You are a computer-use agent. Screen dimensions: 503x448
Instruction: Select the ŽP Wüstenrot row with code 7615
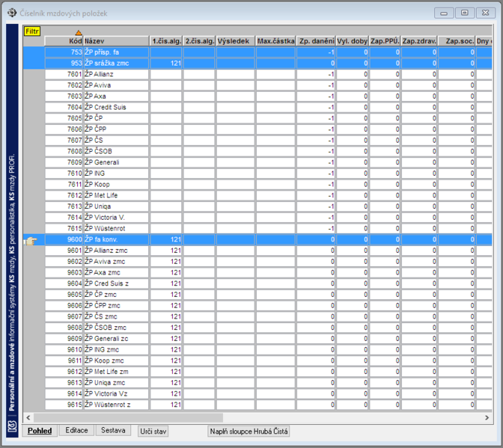257,228
